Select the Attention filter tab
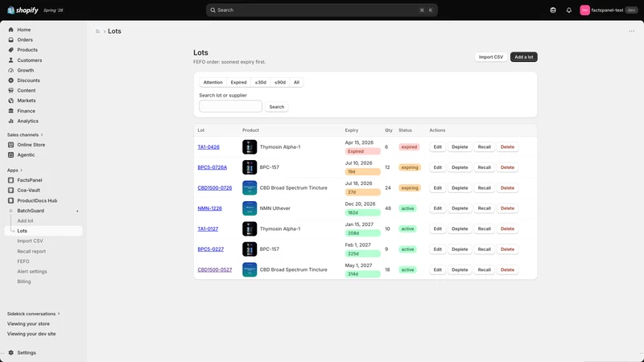The image size is (644, 362). click(x=213, y=83)
